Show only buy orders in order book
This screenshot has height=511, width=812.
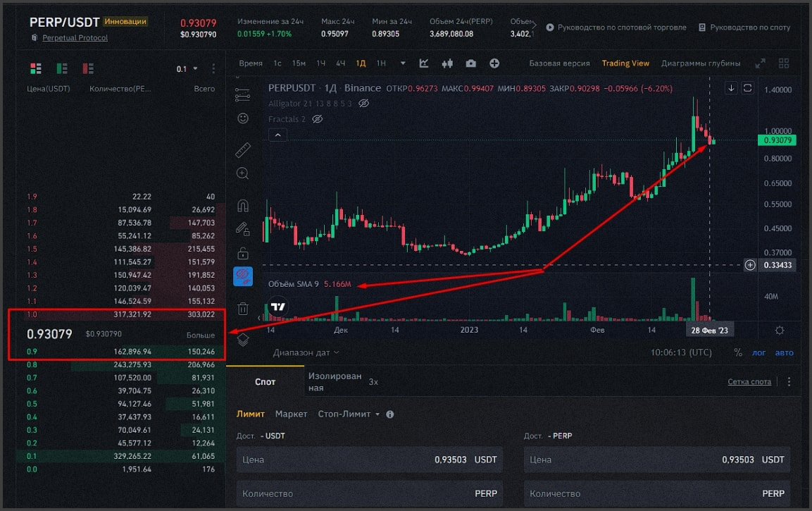[62, 68]
